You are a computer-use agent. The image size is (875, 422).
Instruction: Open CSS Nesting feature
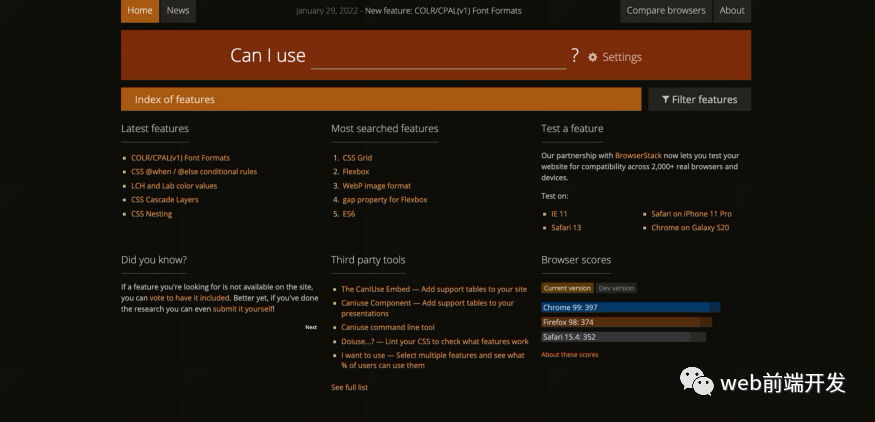click(x=151, y=214)
